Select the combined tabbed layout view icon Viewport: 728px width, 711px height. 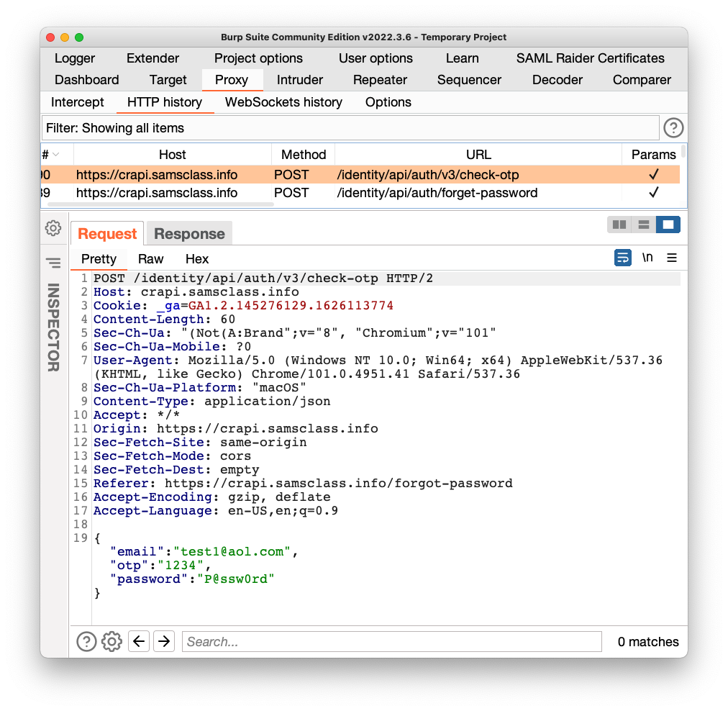coord(668,225)
